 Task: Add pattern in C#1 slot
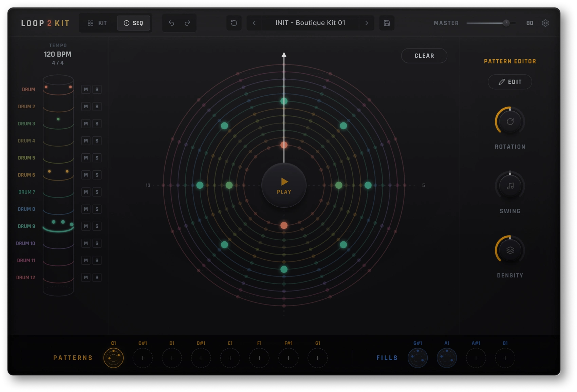(143, 358)
